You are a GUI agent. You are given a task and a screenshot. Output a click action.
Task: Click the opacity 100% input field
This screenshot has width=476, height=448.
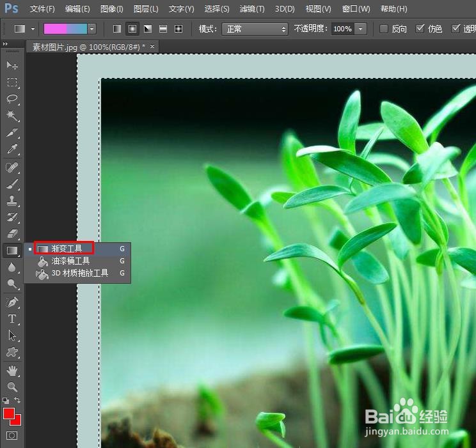pos(342,29)
